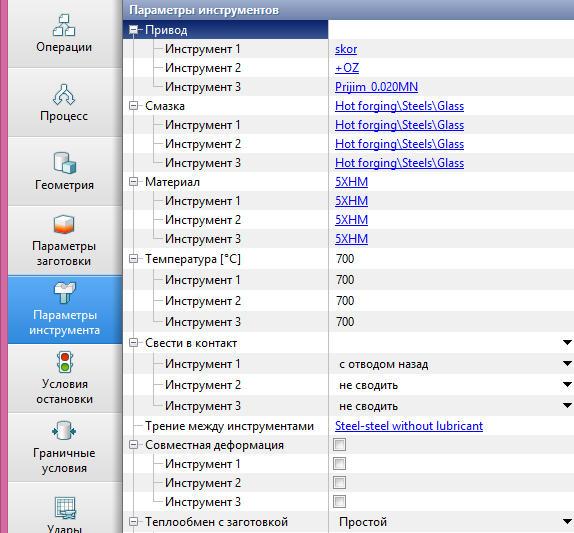This screenshot has width=574, height=533.
Task: Open the Материал group 5XHM link
Action: (x=351, y=182)
